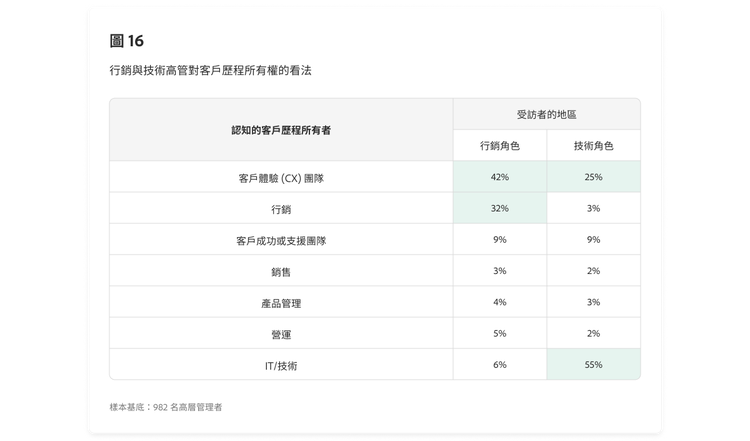Click the 圖 16 figure title

click(x=127, y=41)
